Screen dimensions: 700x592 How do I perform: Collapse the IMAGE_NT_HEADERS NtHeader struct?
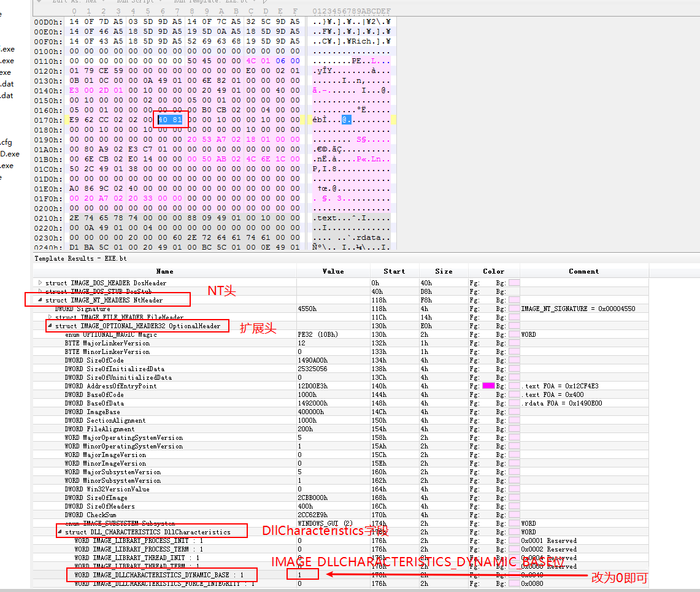[x=40, y=300]
